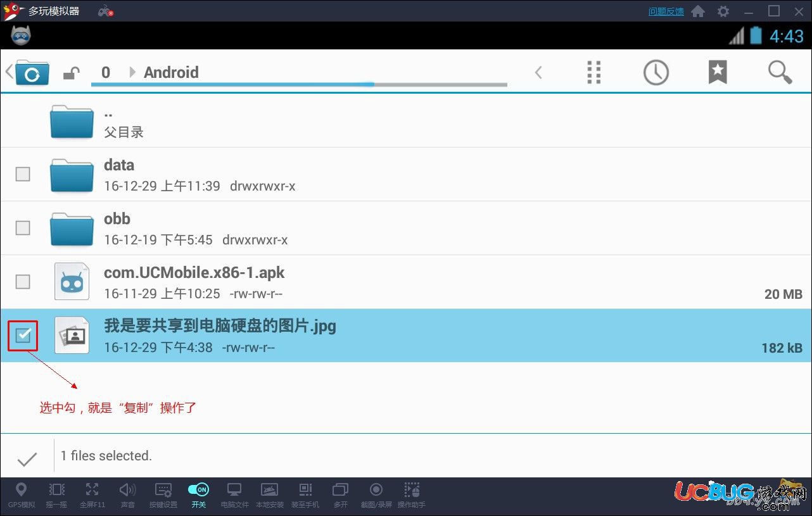812x516 pixels.
Task: Open 本地安装 local APK install
Action: [270, 495]
